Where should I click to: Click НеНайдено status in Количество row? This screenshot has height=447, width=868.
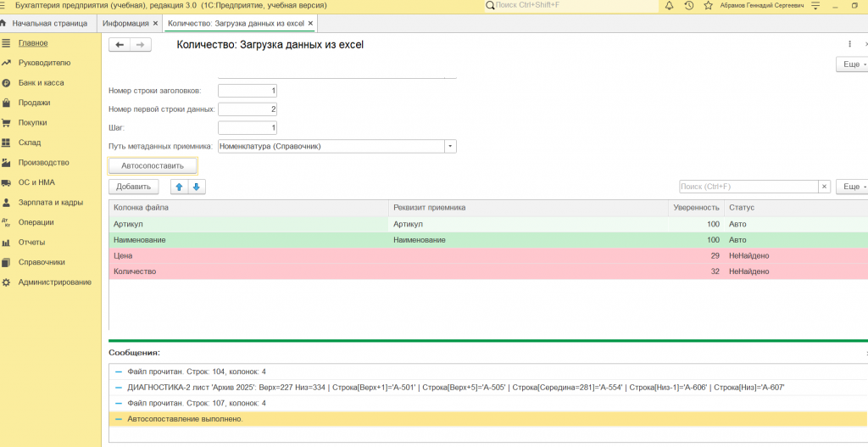tap(749, 271)
